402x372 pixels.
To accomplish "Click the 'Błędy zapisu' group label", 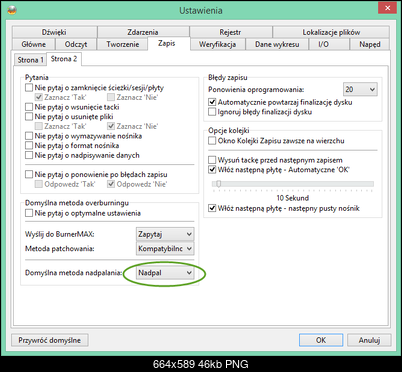I will coord(228,78).
